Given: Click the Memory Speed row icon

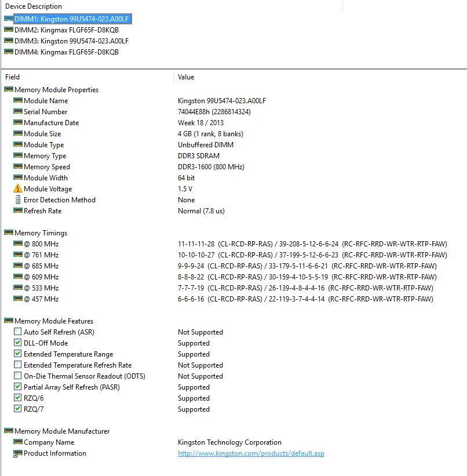Looking at the screenshot, I should 18,166.
